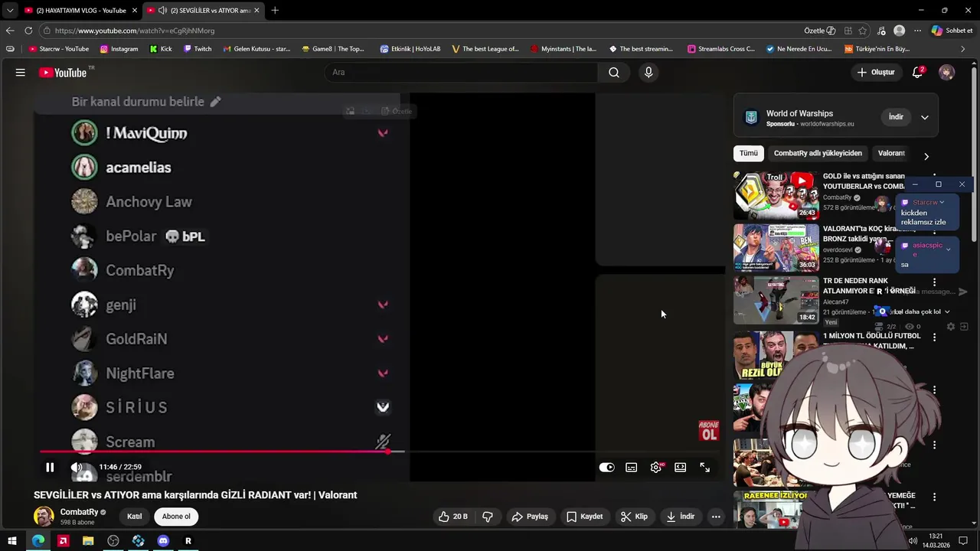Send message arrow in chat overlay
Image resolution: width=980 pixels, height=551 pixels.
pos(963,292)
